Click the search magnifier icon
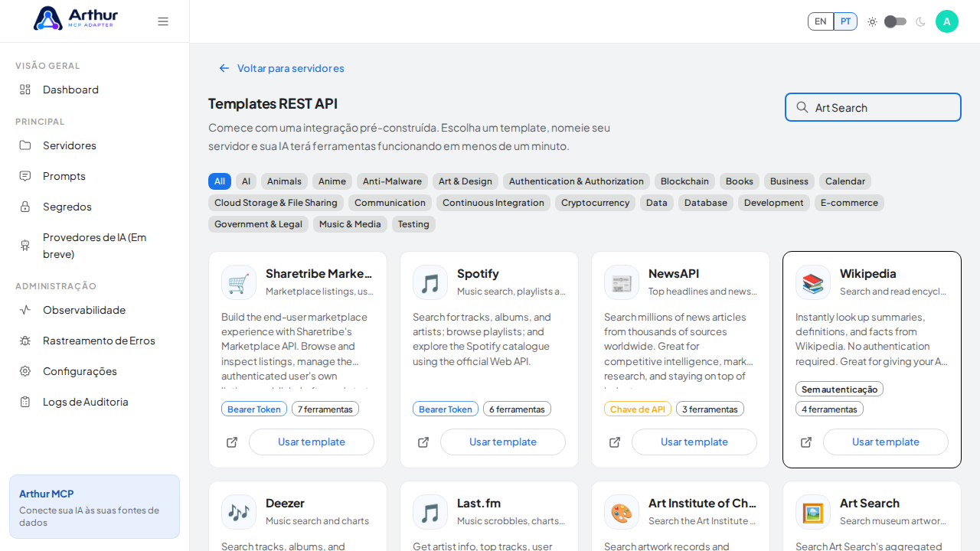980x551 pixels. point(802,107)
